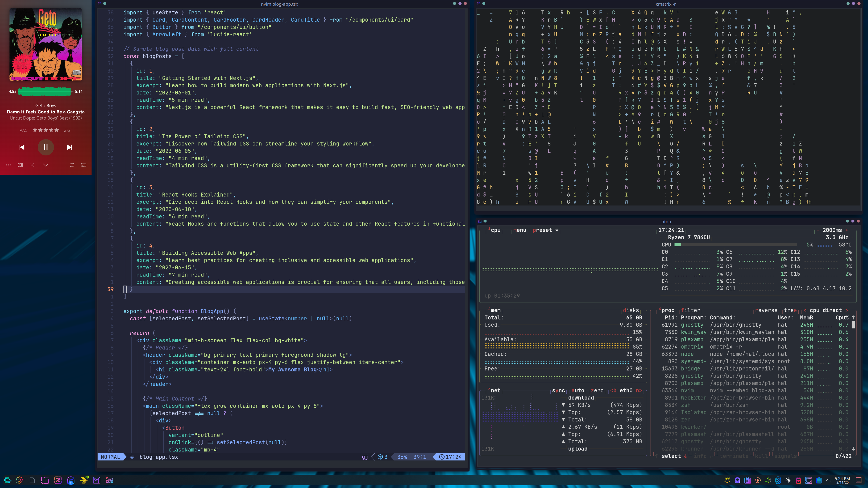The image size is (868, 488).
Task: Open album link Uncut Dope: Geto Boys' Best (1992)
Action: 45,118
